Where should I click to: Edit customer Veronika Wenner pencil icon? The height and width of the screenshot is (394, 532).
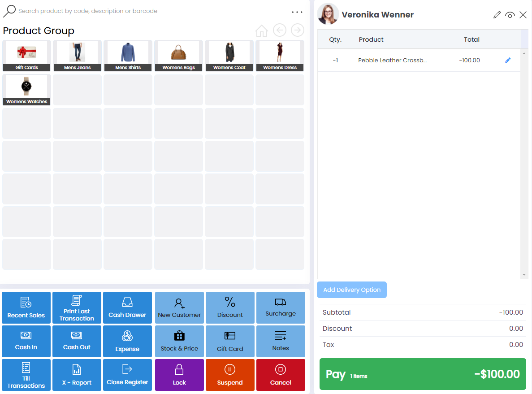(x=497, y=15)
